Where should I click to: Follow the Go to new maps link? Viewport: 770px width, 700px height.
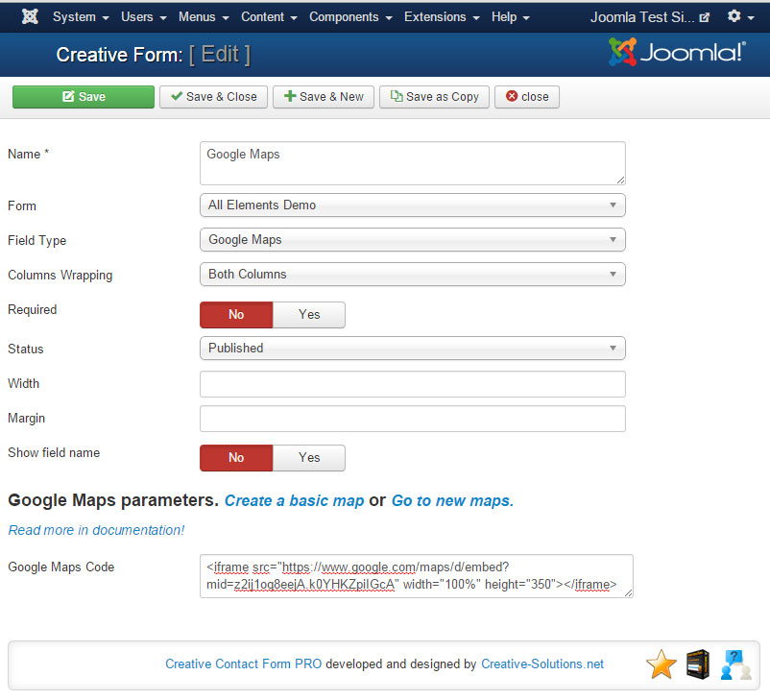pyautogui.click(x=452, y=500)
